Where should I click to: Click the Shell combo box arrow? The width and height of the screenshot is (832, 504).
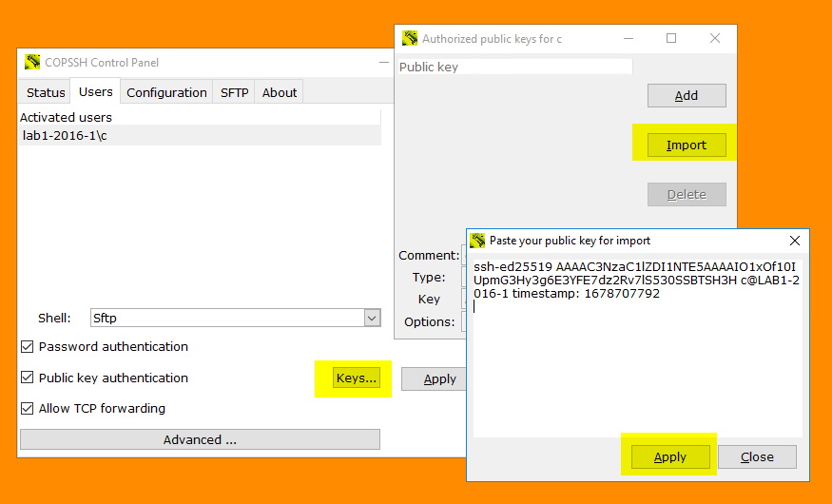tap(372, 318)
